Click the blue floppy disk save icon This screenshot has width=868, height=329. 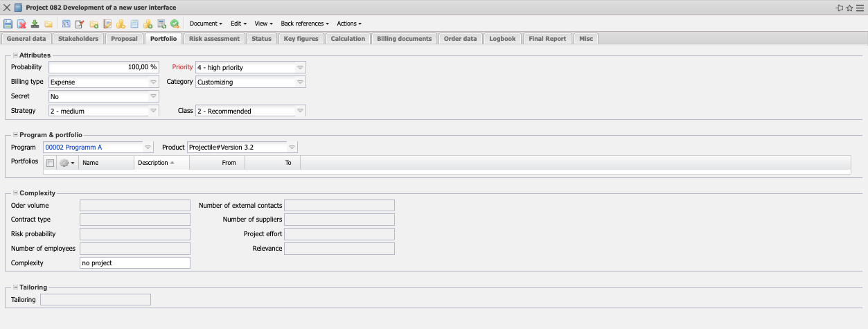(8, 24)
